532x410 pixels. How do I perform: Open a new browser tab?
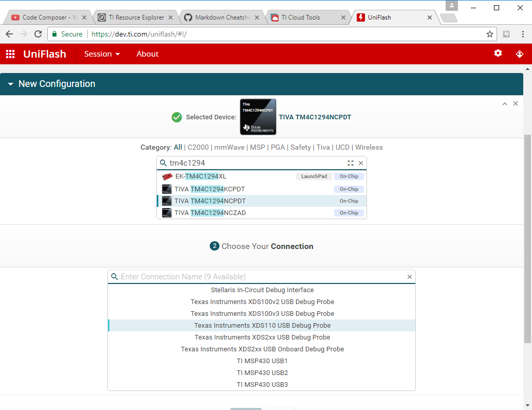click(x=449, y=17)
